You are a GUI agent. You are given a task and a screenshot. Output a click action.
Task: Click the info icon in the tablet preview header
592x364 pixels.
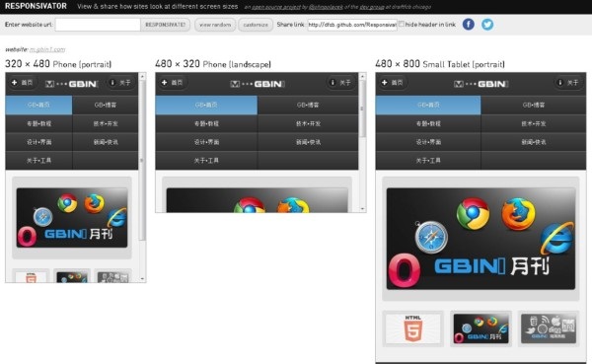coord(559,82)
